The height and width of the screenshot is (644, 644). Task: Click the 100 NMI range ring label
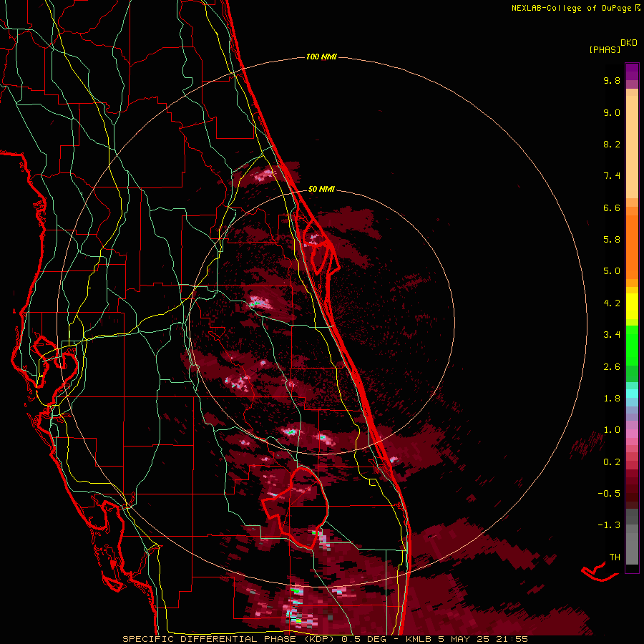321,57
